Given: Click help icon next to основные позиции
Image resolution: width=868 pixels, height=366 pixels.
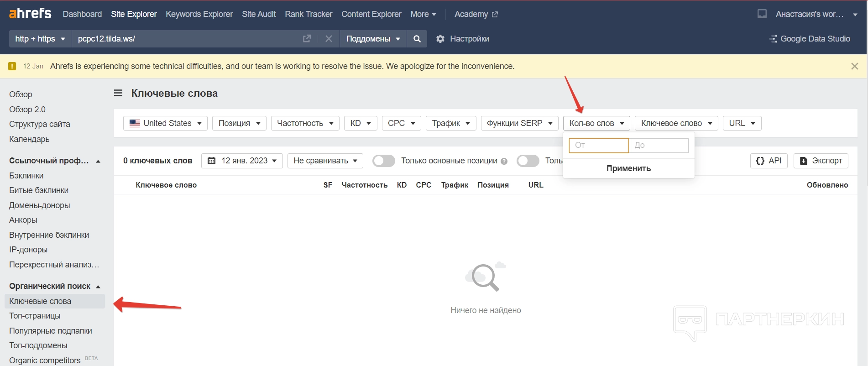Looking at the screenshot, I should pyautogui.click(x=504, y=161).
